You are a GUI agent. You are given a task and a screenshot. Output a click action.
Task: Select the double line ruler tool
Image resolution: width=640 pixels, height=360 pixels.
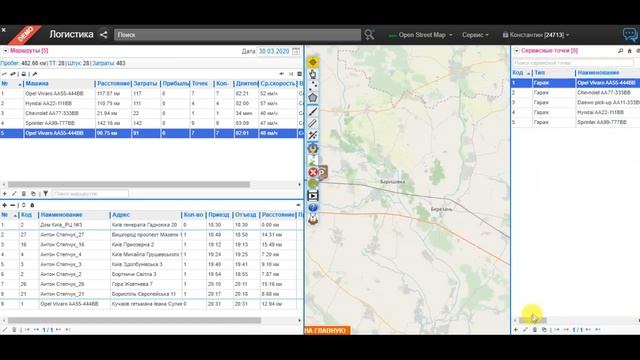pyautogui.click(x=313, y=123)
